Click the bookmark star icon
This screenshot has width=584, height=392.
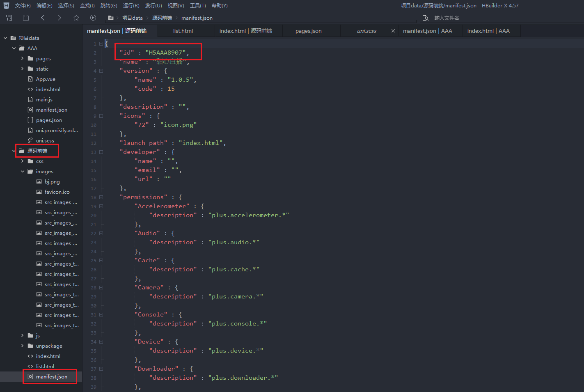click(x=76, y=18)
